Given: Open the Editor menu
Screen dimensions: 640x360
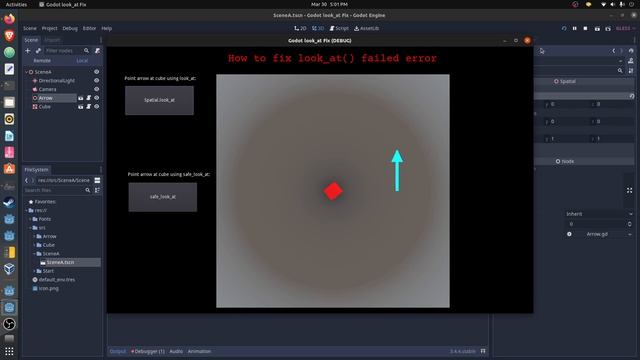Looking at the screenshot, I should (89, 29).
